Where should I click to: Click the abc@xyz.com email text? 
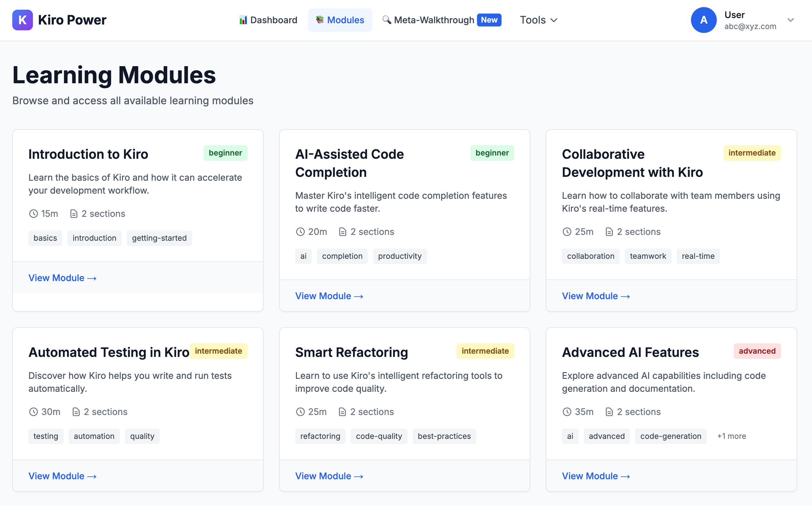pos(750,26)
